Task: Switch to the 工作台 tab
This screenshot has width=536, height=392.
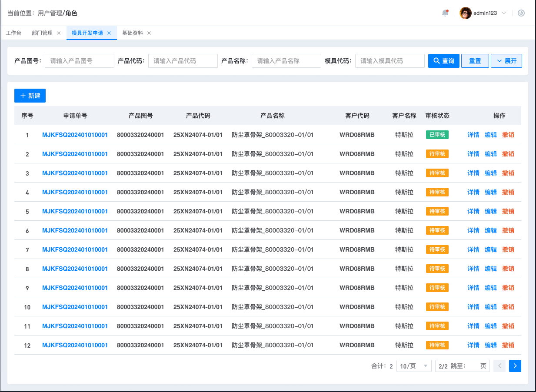Action: pyautogui.click(x=13, y=33)
